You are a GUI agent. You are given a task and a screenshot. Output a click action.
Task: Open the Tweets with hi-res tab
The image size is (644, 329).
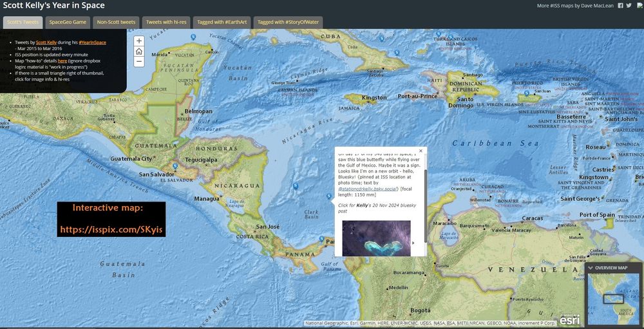166,22
